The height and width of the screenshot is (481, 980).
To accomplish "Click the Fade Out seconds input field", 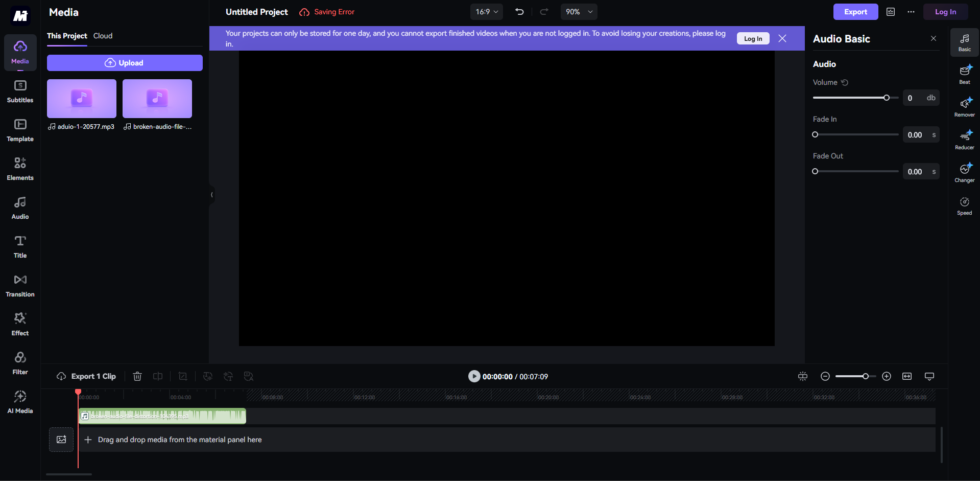I will click(921, 171).
